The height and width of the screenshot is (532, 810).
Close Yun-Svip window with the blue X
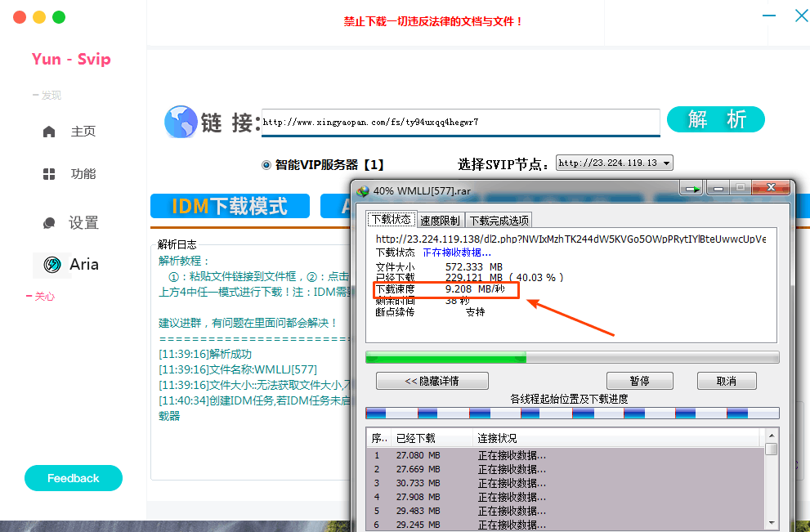pyautogui.click(x=802, y=16)
